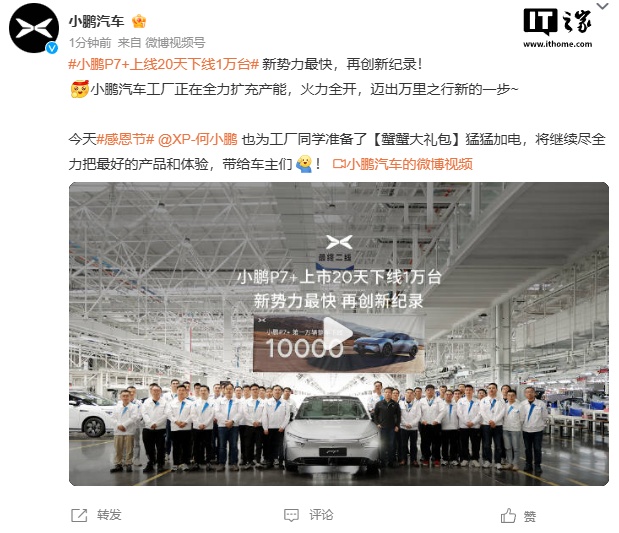Click the repost (转发) icon
619x533 pixels.
tap(79, 515)
